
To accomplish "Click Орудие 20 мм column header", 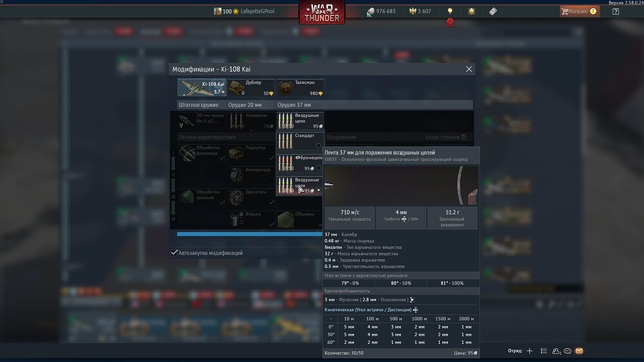I will (245, 105).
